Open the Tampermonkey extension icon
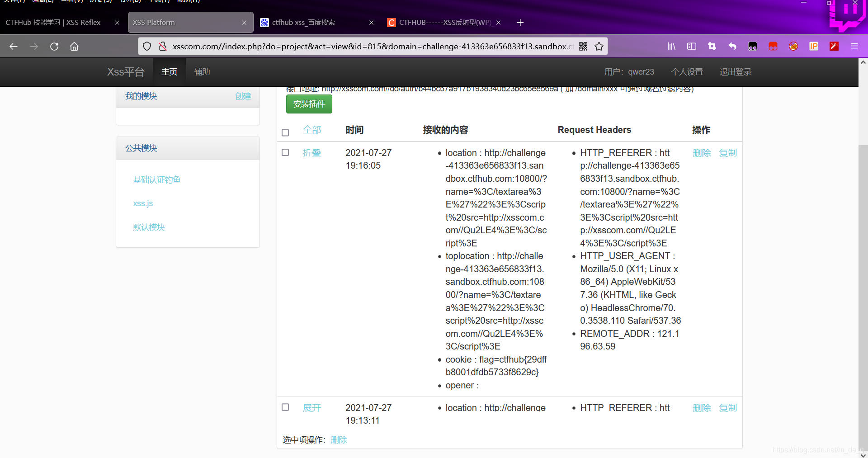The image size is (868, 458). click(753, 47)
